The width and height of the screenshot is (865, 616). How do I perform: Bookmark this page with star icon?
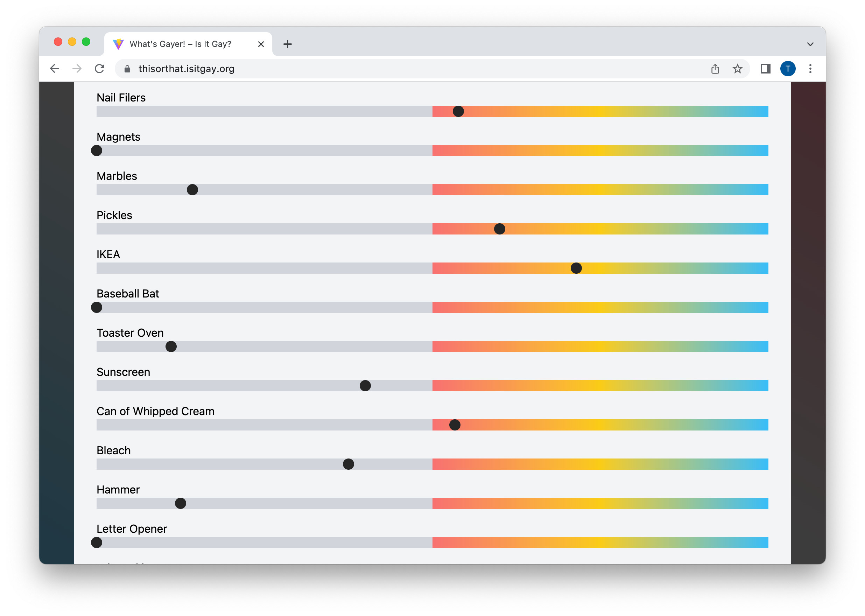[737, 69]
